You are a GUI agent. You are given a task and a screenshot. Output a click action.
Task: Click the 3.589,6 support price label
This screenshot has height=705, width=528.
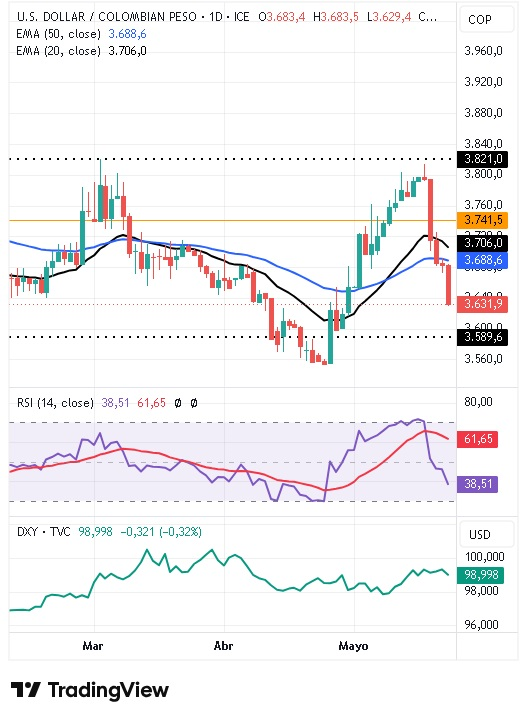point(482,337)
